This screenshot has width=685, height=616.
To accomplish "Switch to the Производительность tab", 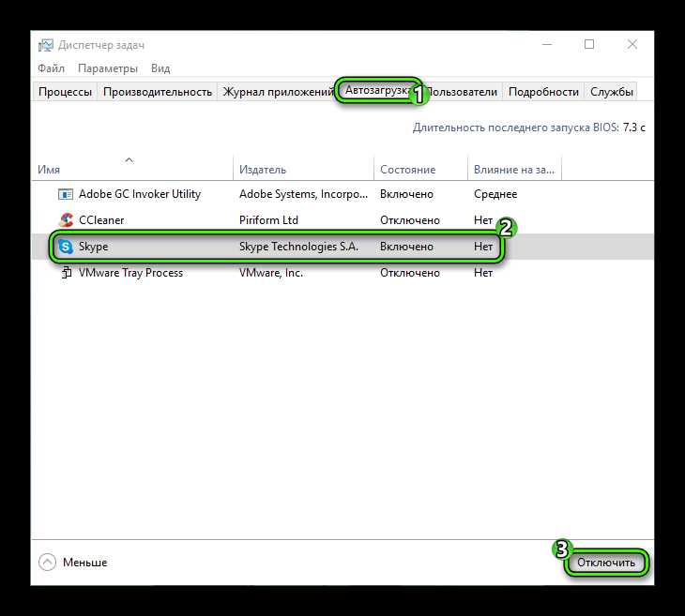I will click(x=158, y=92).
